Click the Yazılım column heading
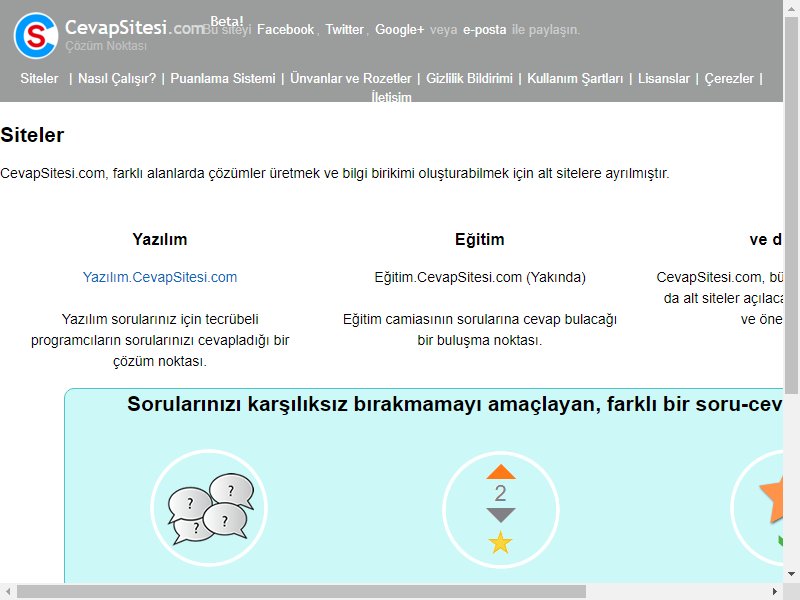The image size is (800, 600). pyautogui.click(x=160, y=239)
